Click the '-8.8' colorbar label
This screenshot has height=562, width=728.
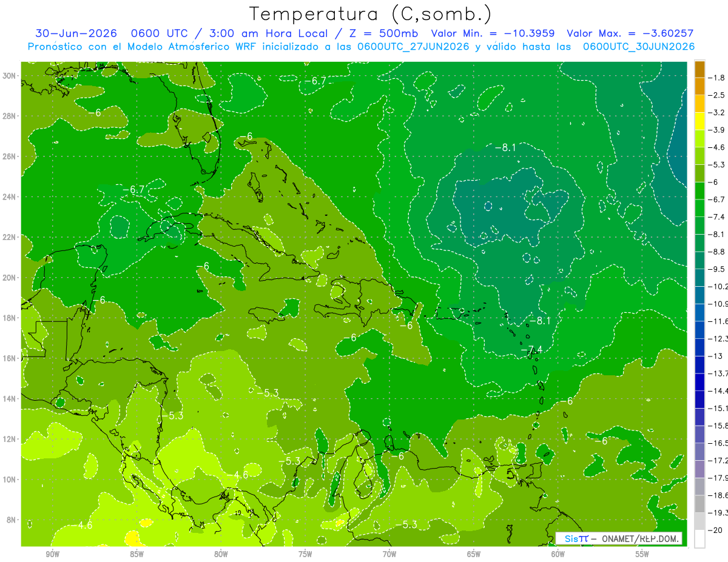pyautogui.click(x=716, y=252)
